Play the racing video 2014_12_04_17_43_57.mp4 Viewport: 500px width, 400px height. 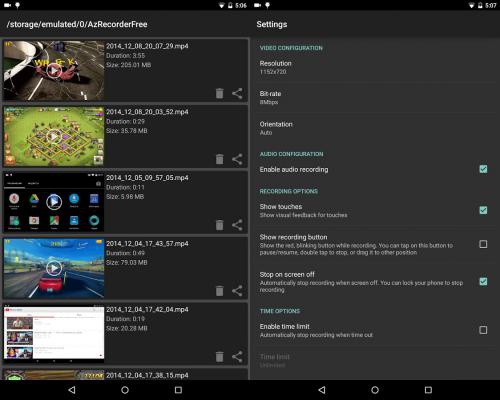(x=54, y=268)
